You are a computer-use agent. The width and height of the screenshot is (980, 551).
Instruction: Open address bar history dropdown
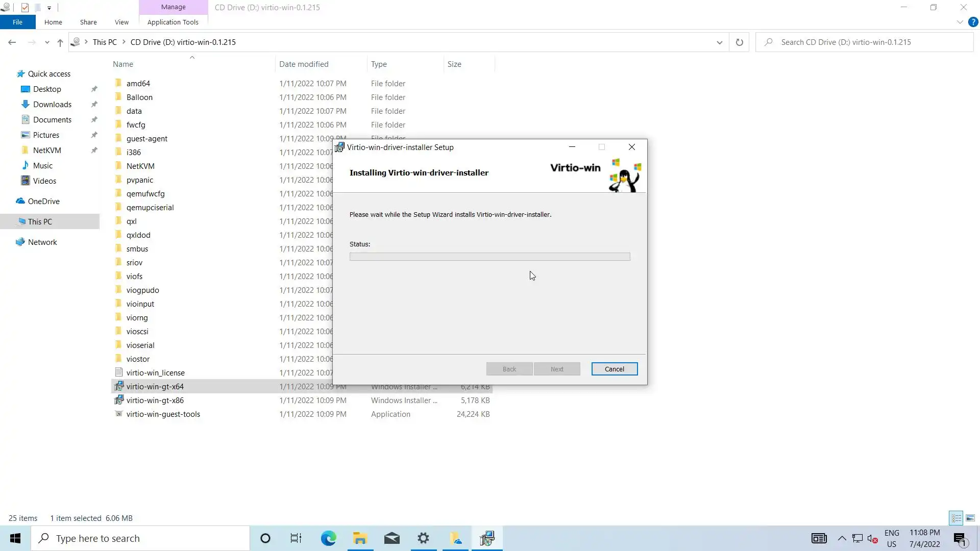point(719,42)
